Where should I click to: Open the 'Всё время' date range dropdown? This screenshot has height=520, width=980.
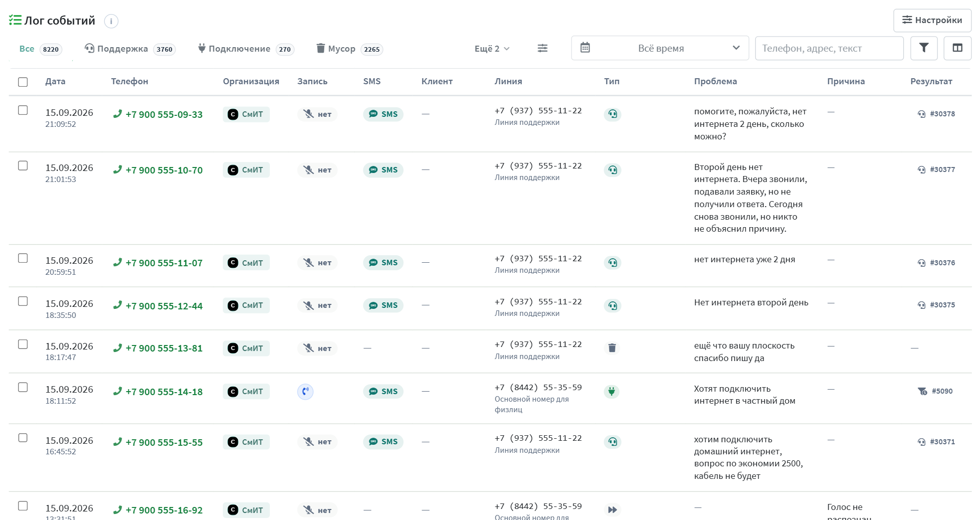pyautogui.click(x=660, y=48)
